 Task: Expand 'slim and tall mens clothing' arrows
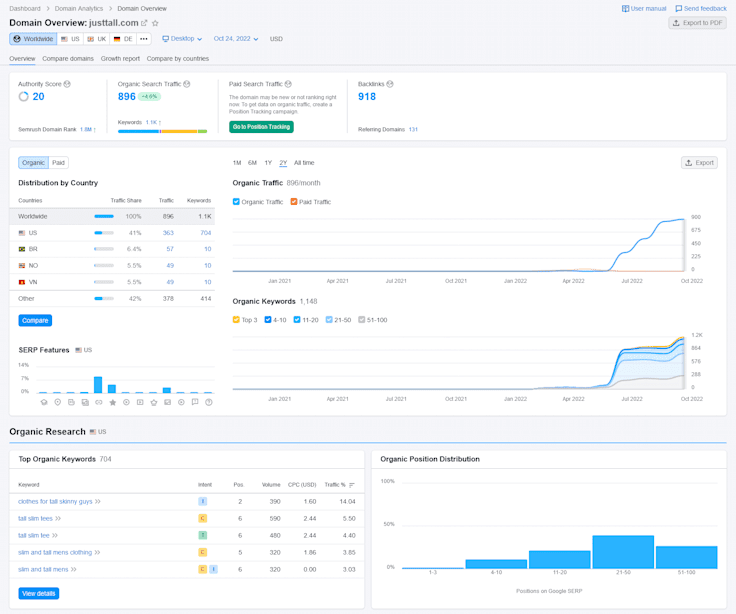tap(97, 552)
